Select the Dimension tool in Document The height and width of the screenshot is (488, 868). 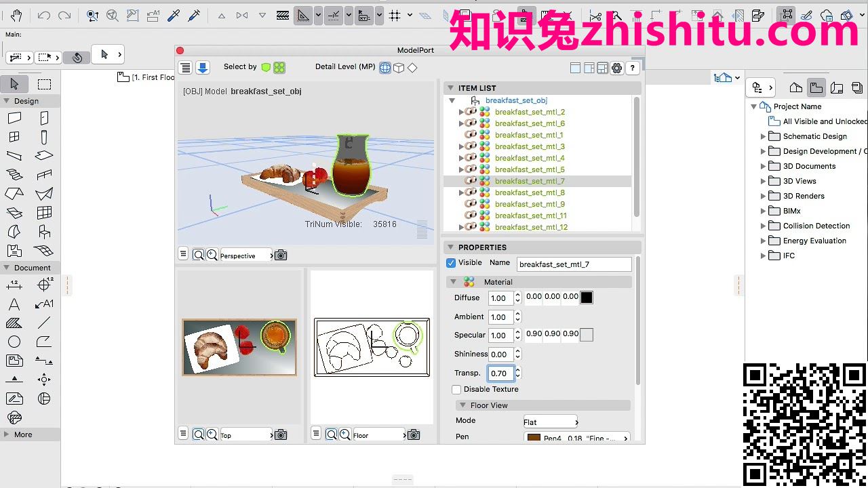click(14, 285)
